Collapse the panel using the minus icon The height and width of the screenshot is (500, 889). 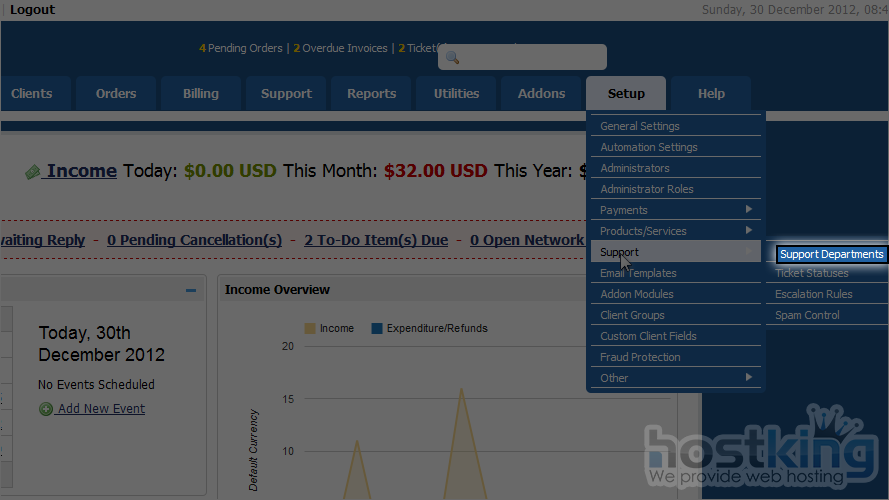pyautogui.click(x=191, y=291)
